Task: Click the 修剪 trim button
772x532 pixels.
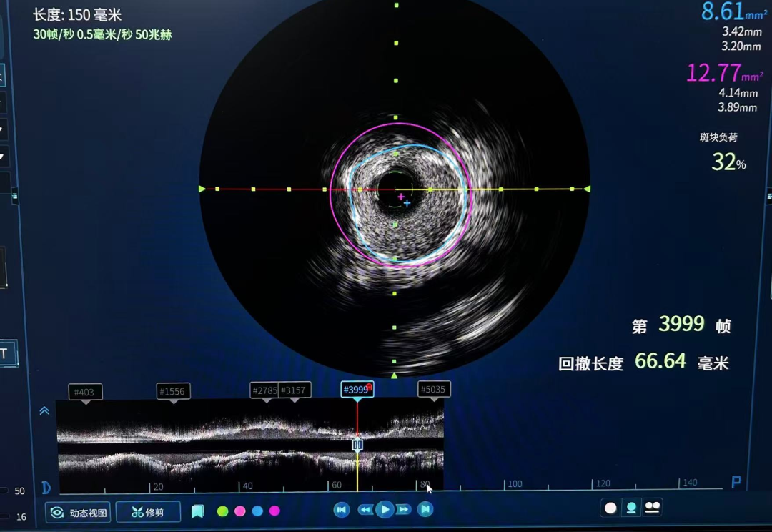Action: [x=148, y=512]
